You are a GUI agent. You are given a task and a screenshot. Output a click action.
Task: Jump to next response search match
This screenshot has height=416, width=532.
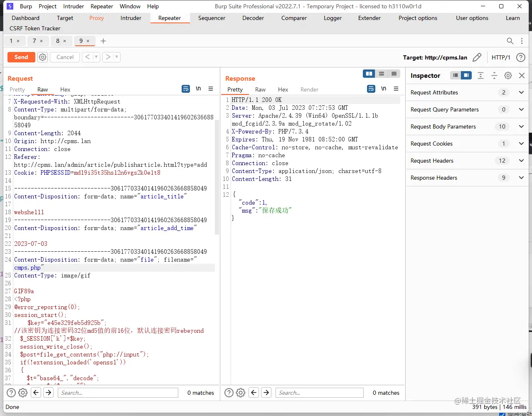click(x=266, y=393)
